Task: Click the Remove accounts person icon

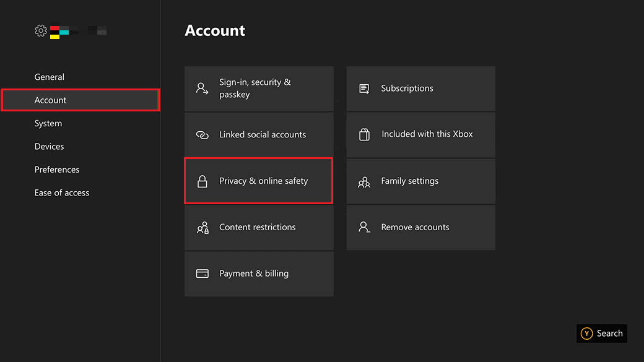Action: coord(364,227)
